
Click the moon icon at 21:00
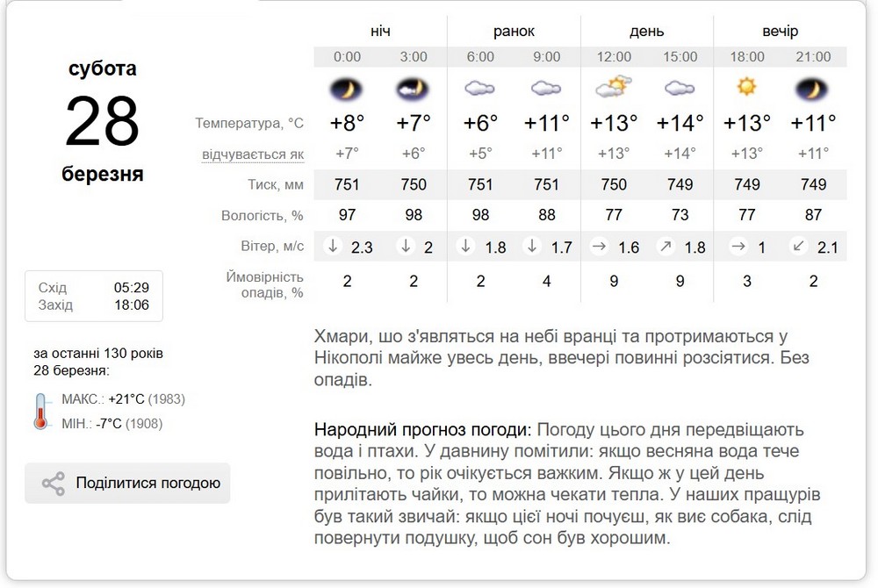point(814,90)
